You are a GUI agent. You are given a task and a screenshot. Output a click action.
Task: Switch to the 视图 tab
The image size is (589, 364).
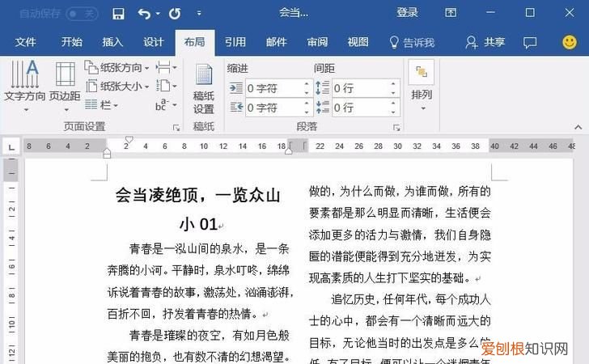click(358, 42)
